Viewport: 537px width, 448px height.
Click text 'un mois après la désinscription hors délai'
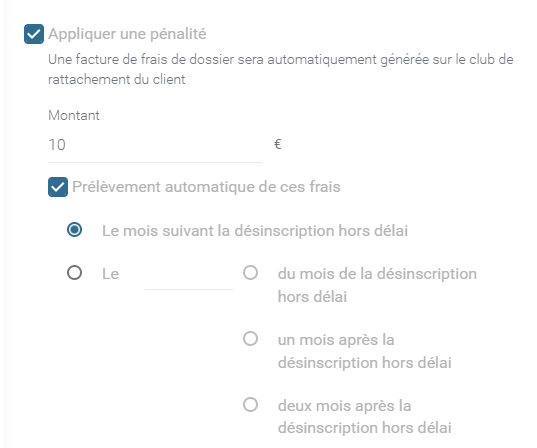tap(365, 351)
